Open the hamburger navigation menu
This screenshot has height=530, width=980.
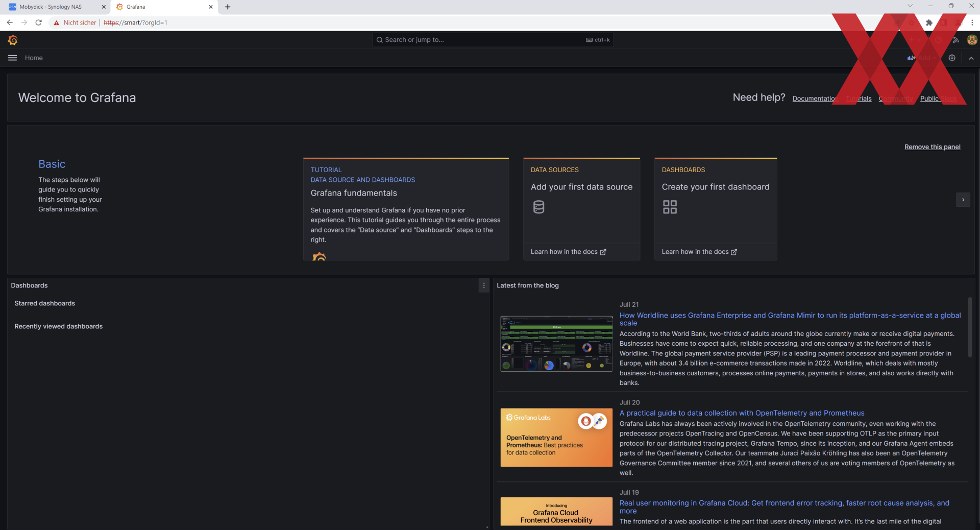click(x=13, y=58)
